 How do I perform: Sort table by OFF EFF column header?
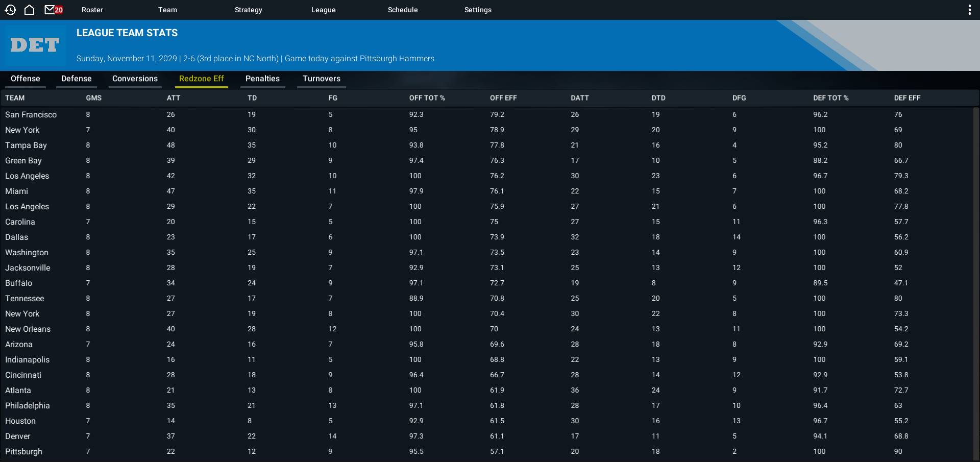tap(503, 98)
